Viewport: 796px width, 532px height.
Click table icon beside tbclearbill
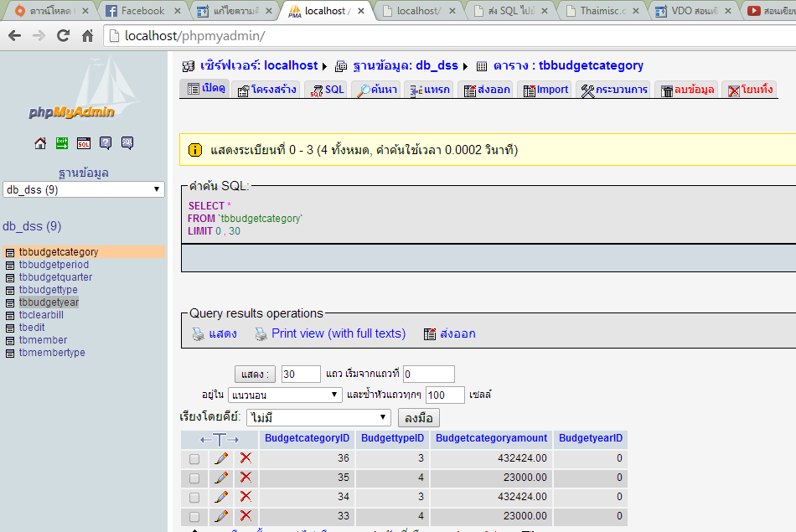click(x=10, y=316)
